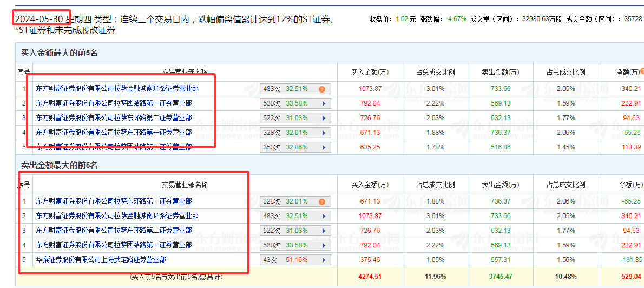Click buy ratio cell 1.05%
The image size is (644, 288).
tap(435, 260)
